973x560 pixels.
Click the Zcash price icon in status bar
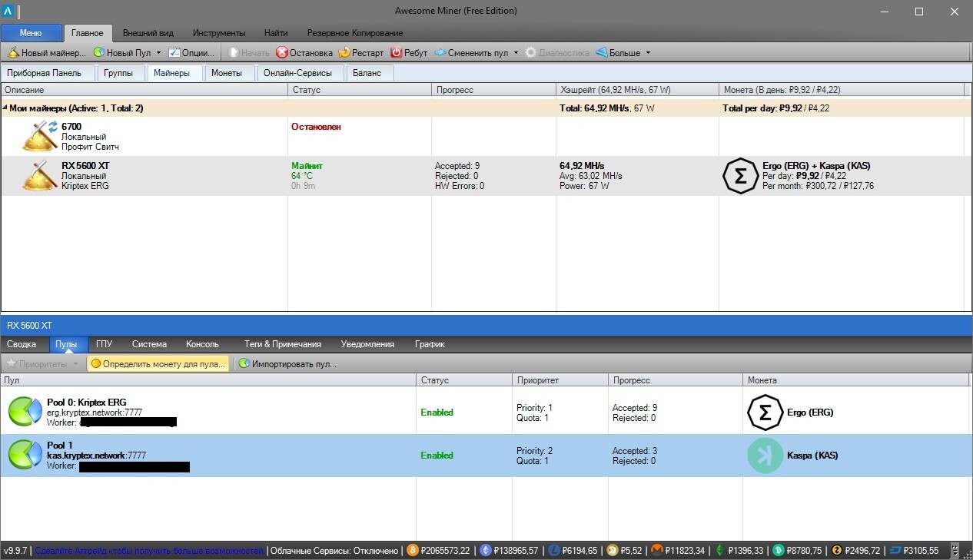(837, 550)
